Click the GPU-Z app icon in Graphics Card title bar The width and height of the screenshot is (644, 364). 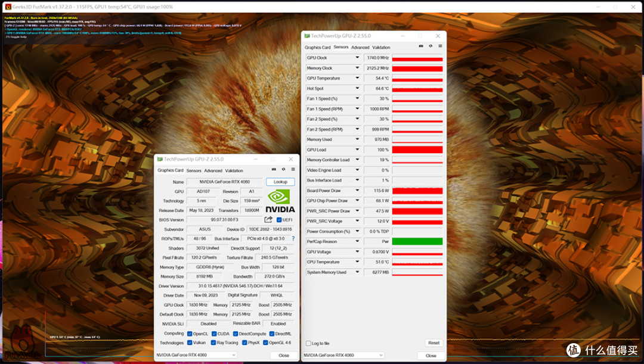[159, 159]
